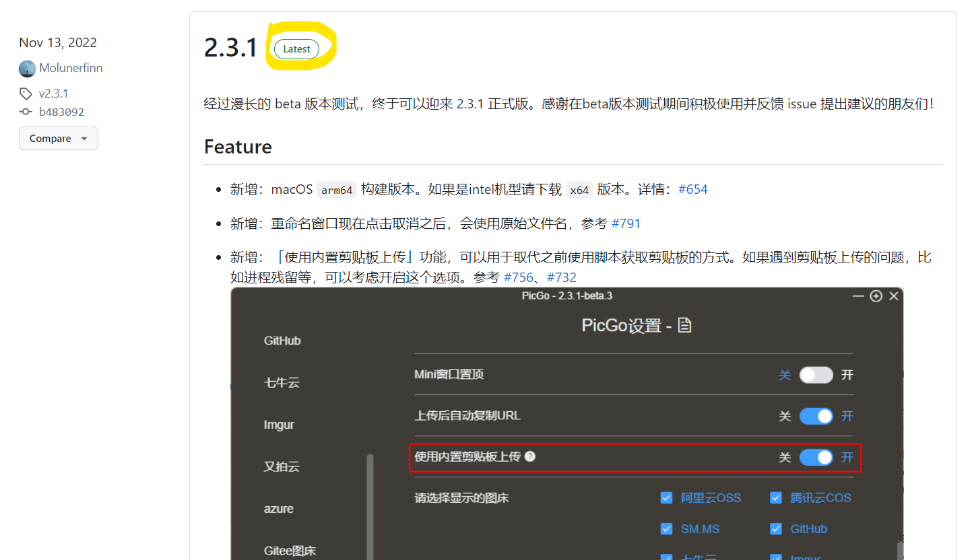Open the Compare dropdown
This screenshot has height=560, width=972.
click(x=59, y=139)
